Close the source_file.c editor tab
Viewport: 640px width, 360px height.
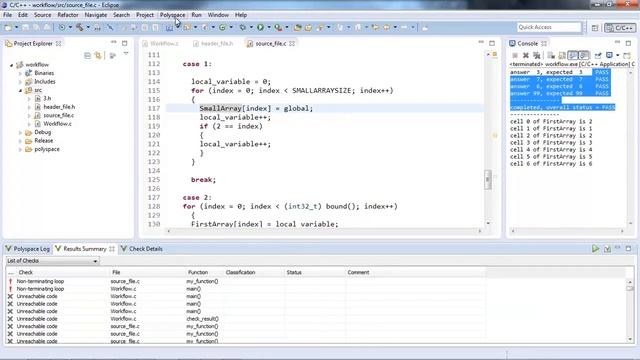point(292,44)
